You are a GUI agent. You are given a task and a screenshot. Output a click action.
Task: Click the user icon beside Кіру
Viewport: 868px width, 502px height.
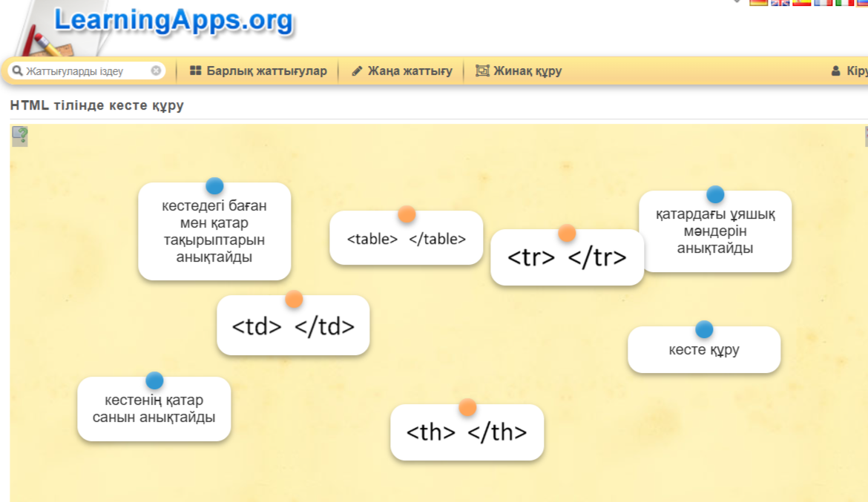(836, 71)
